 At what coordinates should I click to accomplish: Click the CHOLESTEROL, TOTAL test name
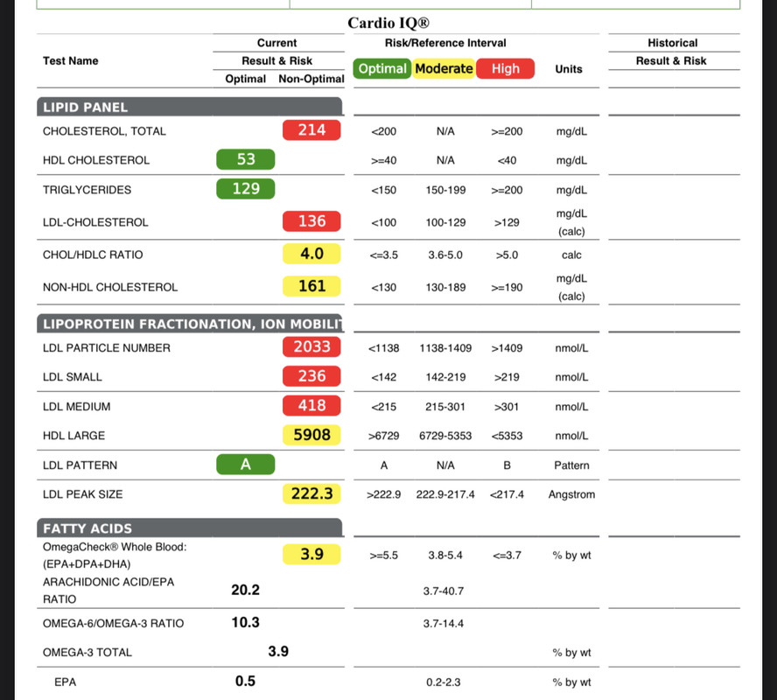coord(104,131)
